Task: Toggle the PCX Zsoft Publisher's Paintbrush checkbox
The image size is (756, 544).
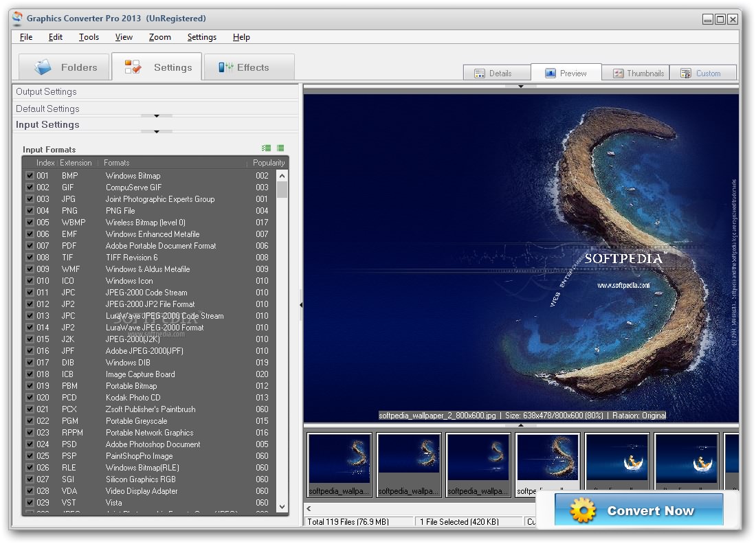Action: tap(30, 409)
